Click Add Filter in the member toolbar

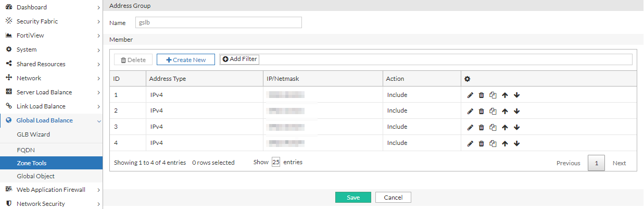tap(240, 59)
